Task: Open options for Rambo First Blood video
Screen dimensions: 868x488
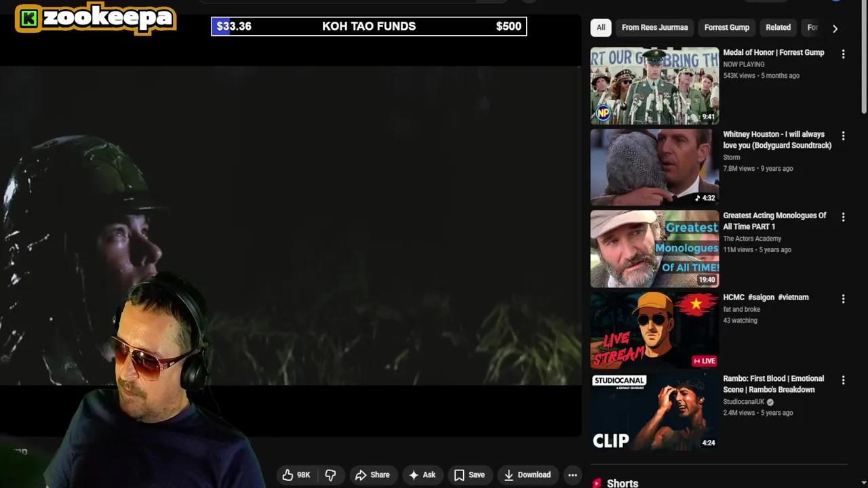Action: click(843, 380)
